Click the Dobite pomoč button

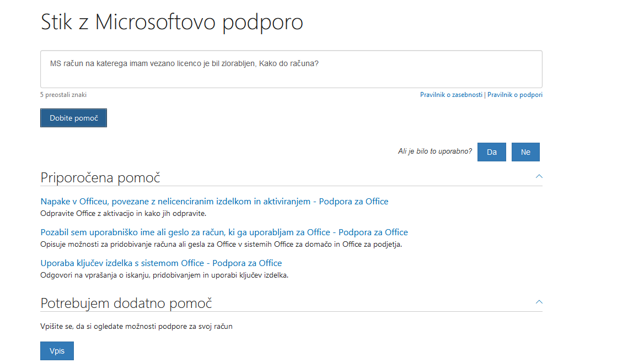coord(73,118)
